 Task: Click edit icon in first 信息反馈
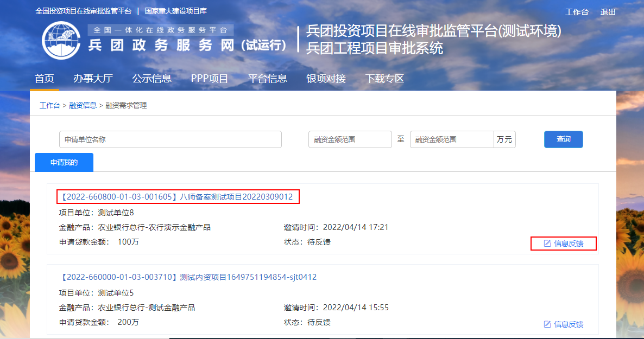click(547, 244)
